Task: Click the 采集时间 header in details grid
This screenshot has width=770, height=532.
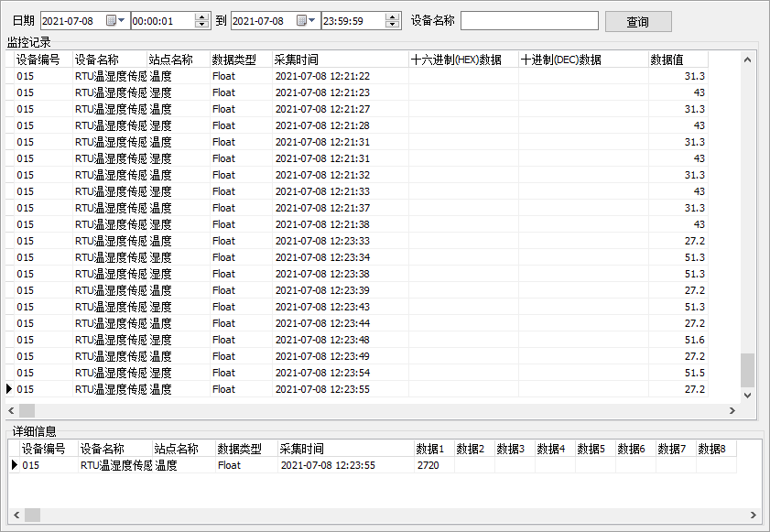Action: (346, 449)
